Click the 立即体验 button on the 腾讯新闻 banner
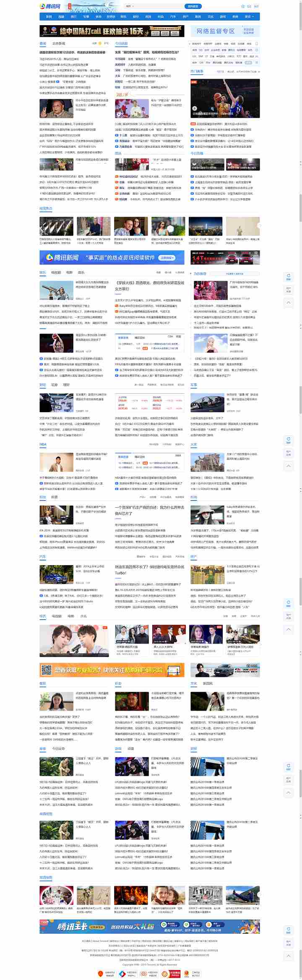 (x=166, y=258)
